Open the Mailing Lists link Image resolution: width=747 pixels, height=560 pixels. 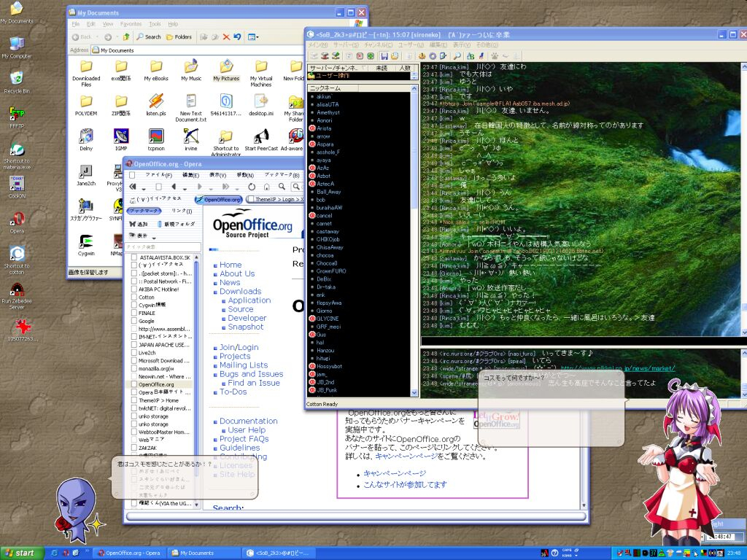[x=244, y=365]
